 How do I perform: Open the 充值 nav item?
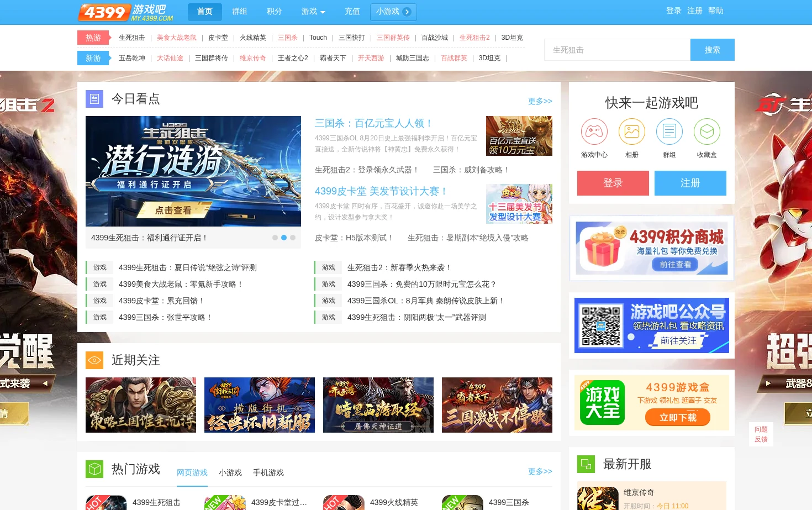(x=352, y=12)
